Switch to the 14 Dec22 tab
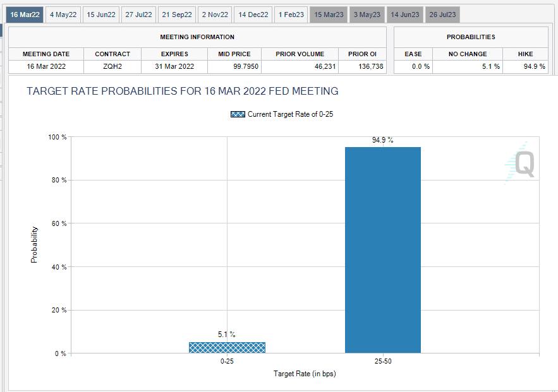Image resolution: width=558 pixels, height=392 pixels. (x=253, y=15)
